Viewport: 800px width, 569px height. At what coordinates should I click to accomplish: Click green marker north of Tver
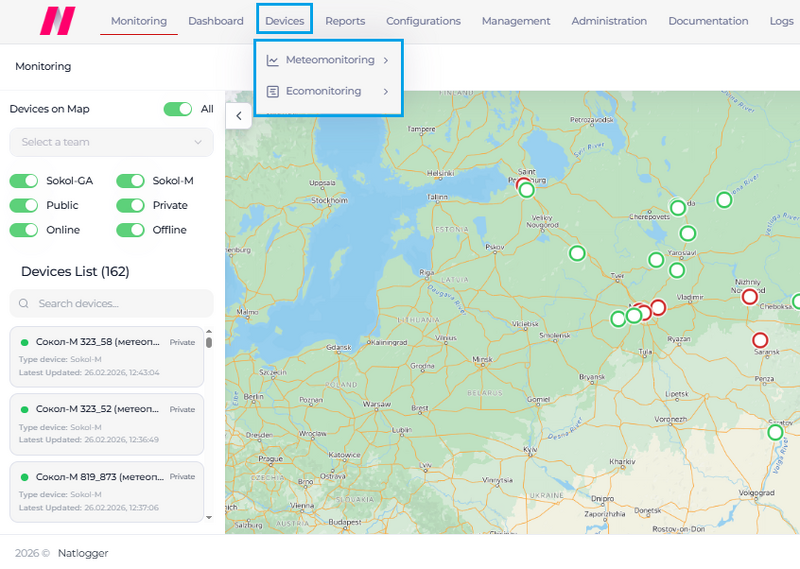click(577, 253)
